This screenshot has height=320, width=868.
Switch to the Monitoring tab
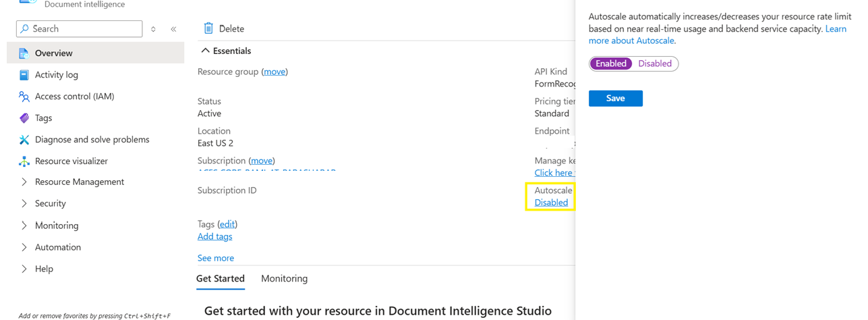284,278
